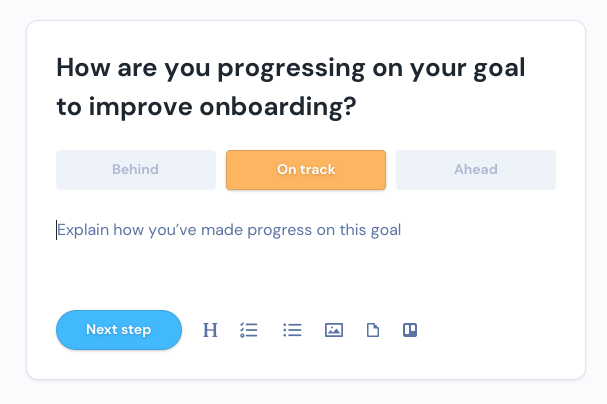This screenshot has width=607, height=404.
Task: Toggle the to-do list formatting icon
Action: click(249, 330)
